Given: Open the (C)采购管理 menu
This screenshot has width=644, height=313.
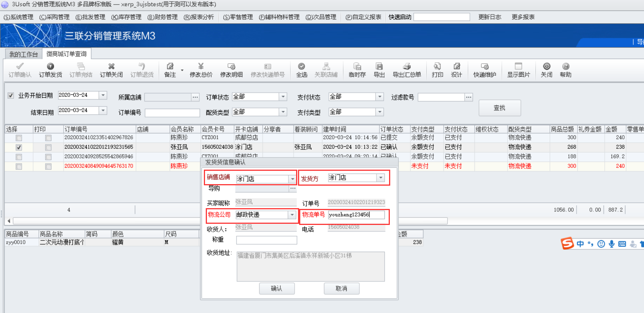Looking at the screenshot, I should point(54,17).
